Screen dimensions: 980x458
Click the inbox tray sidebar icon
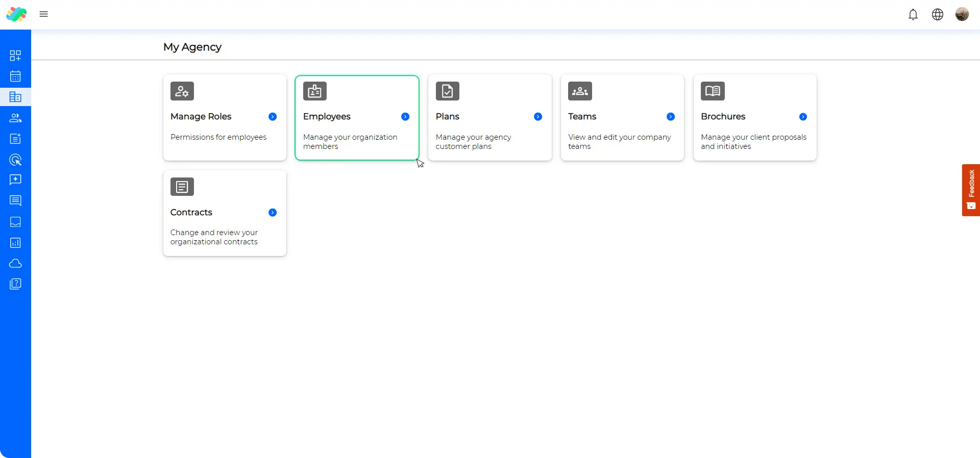click(x=15, y=222)
